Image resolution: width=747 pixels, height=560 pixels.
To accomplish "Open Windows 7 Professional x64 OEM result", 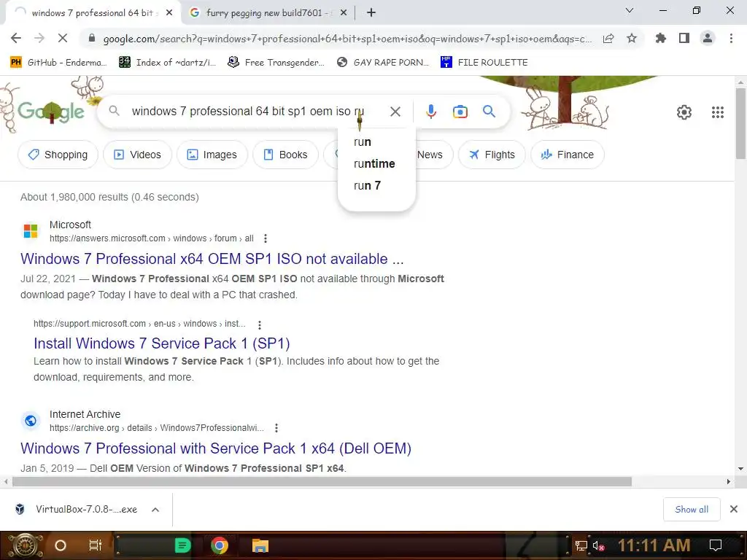I will point(212,259).
